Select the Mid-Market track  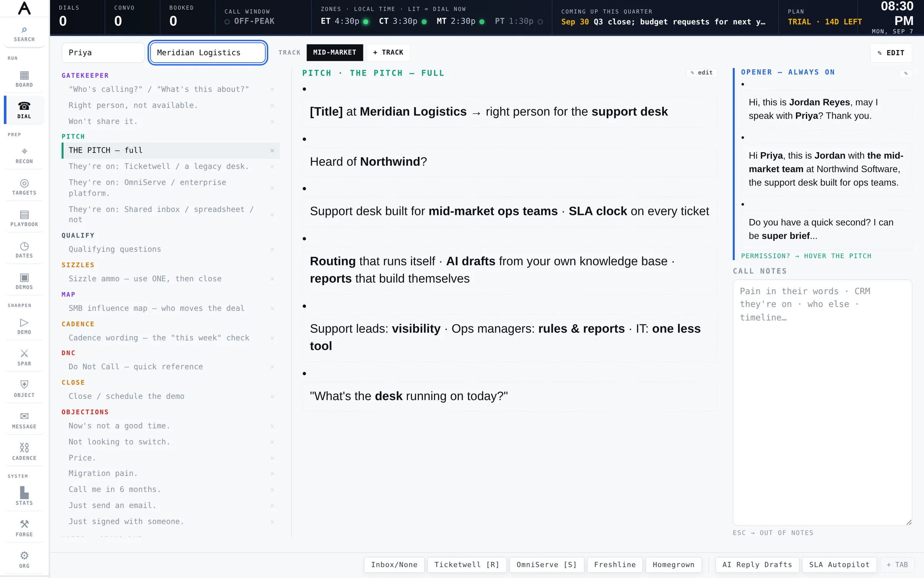click(x=335, y=52)
